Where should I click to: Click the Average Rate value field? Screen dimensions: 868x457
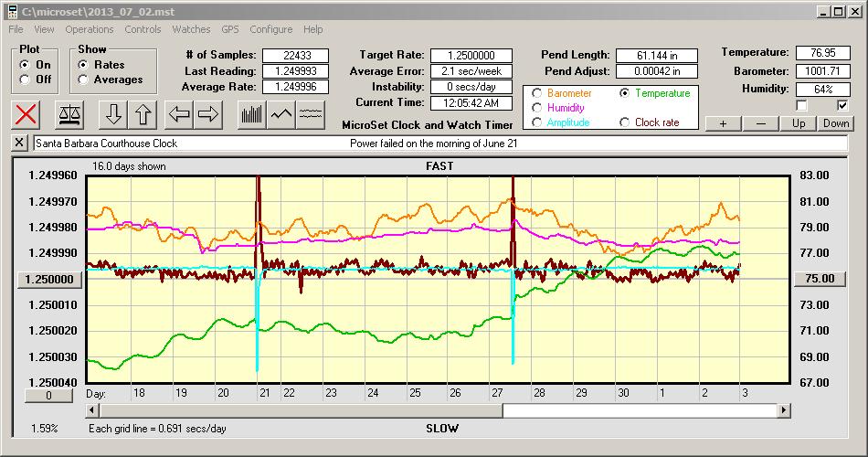click(x=296, y=87)
